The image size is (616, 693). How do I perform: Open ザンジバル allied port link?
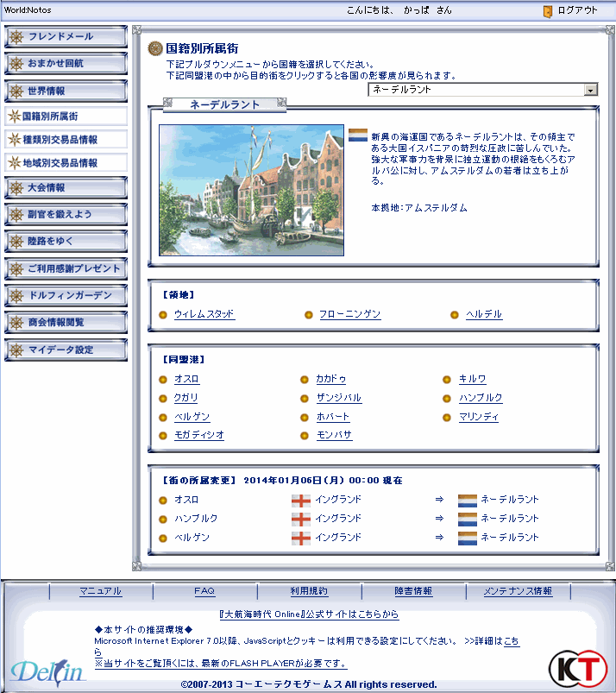pos(339,398)
